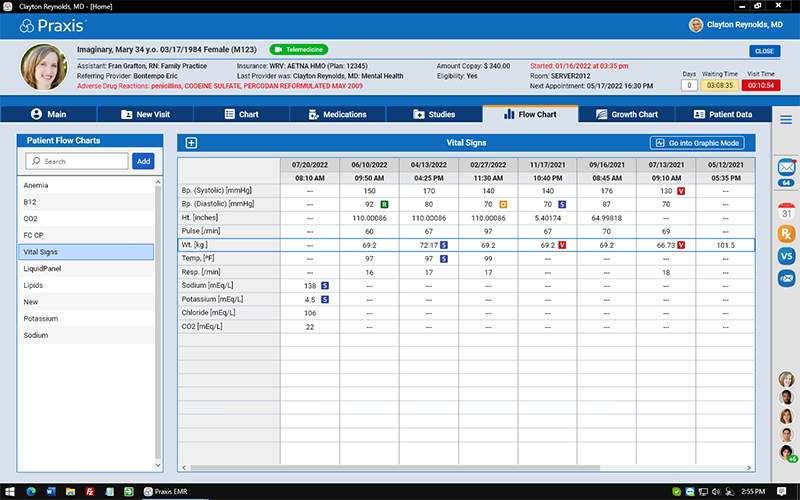The width and height of the screenshot is (800, 500).
Task: Open the Growth Chart tab
Action: [627, 114]
